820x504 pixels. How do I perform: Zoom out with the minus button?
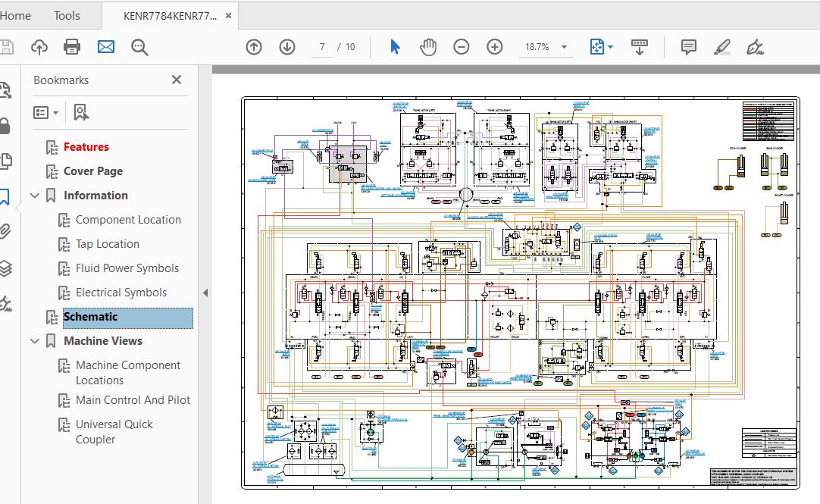tap(462, 47)
